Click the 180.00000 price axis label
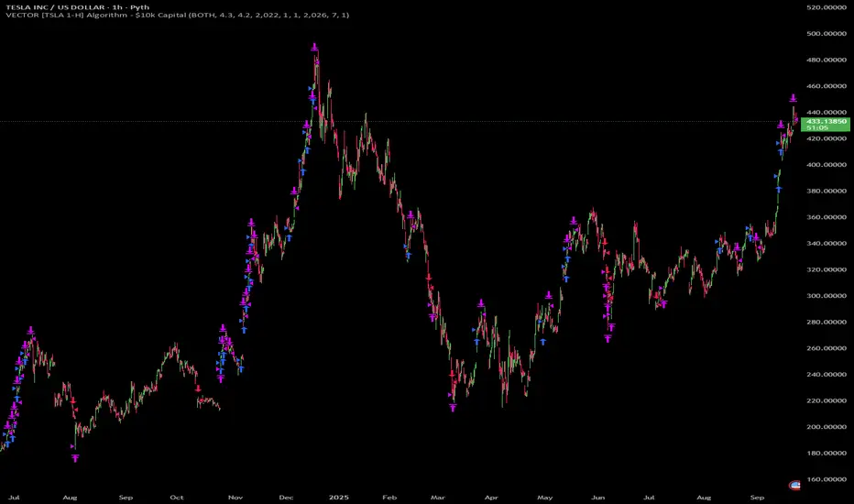 (x=827, y=453)
